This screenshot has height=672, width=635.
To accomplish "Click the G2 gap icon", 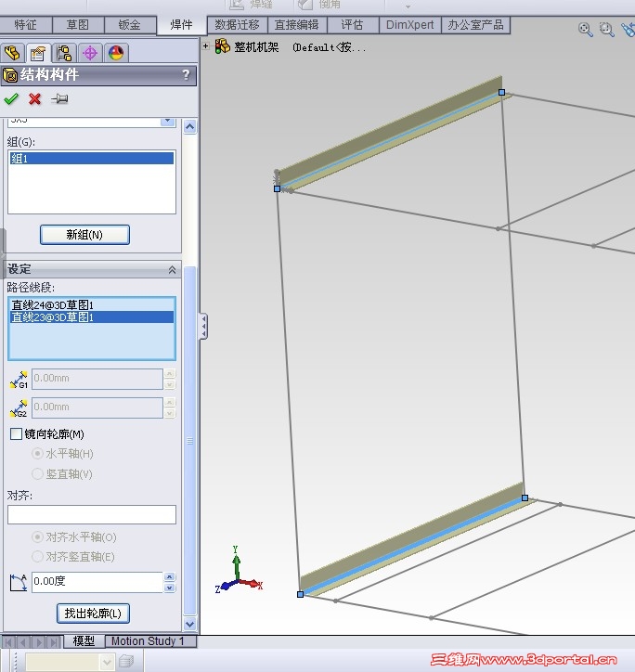I will [x=19, y=408].
